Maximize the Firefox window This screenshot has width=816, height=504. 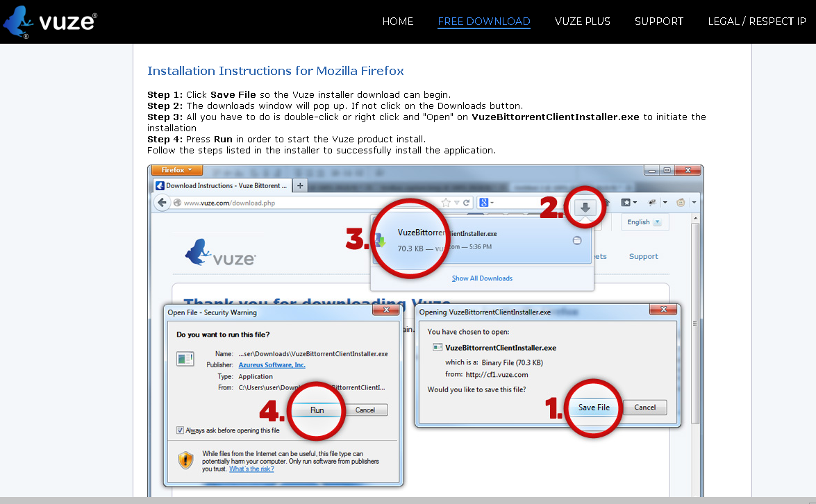tap(667, 170)
